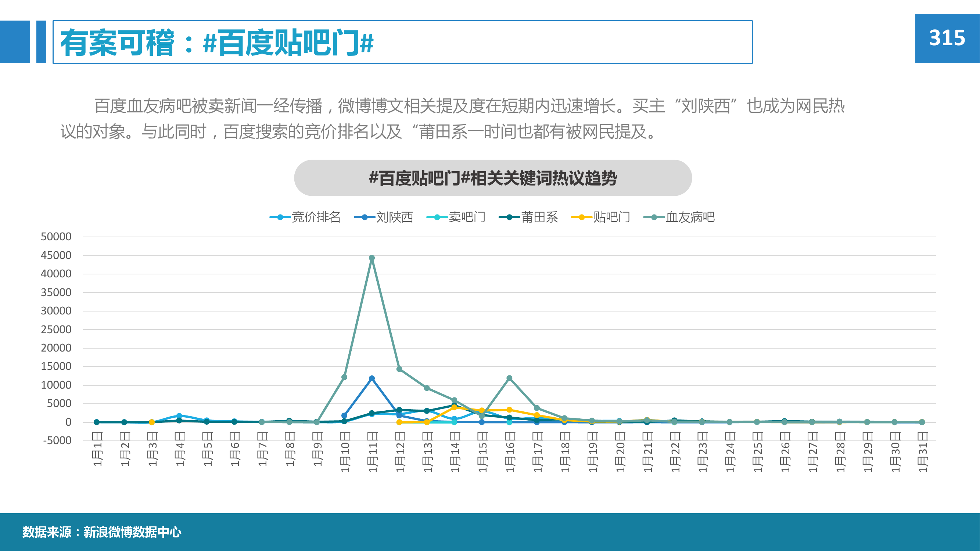Click the slide title 有案可稽：#百度贴吧门#

217,43
